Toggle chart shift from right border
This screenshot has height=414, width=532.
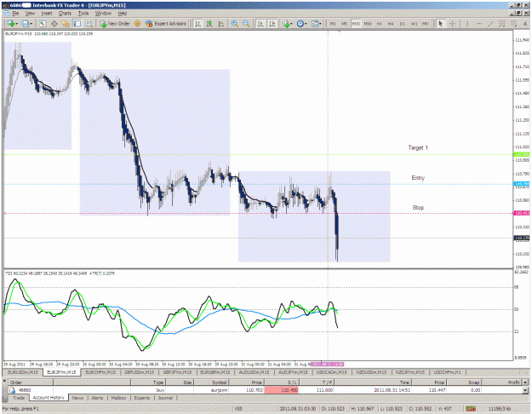point(272,24)
